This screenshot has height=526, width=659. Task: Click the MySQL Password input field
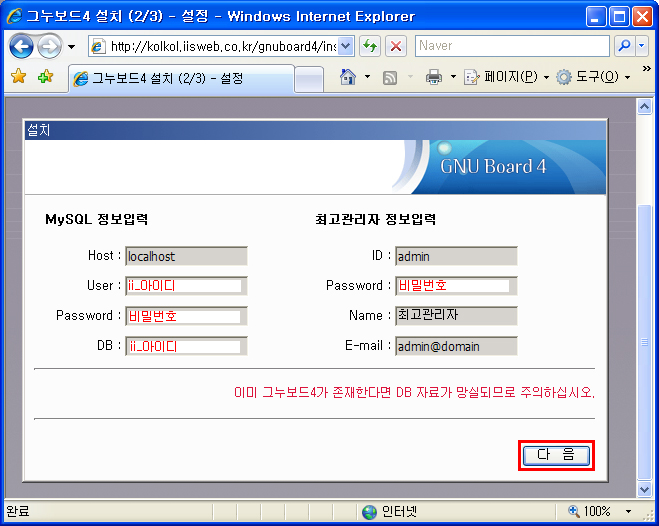186,316
